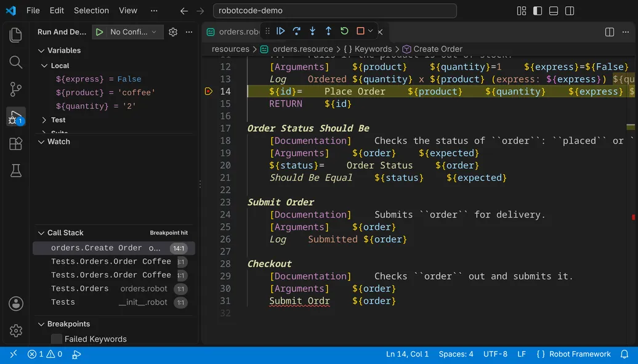The height and width of the screenshot is (364, 638).
Task: Click the red error marker in overview ruler
Action: point(633,217)
